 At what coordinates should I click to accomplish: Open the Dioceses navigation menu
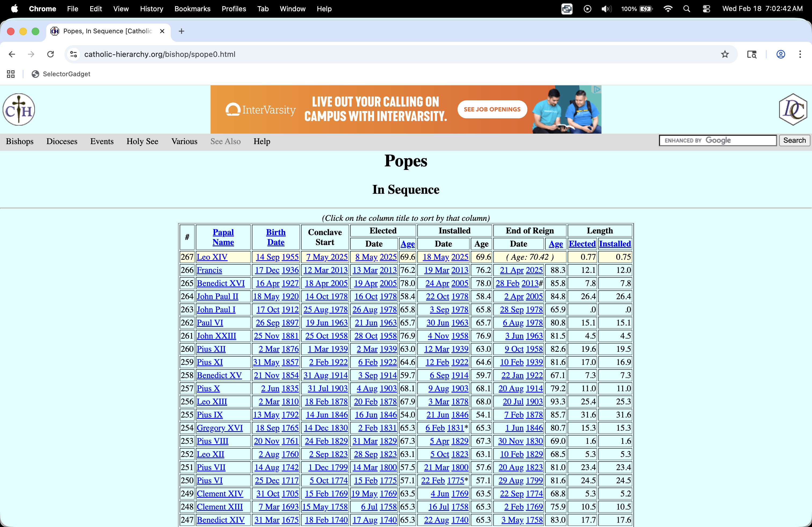(x=62, y=141)
